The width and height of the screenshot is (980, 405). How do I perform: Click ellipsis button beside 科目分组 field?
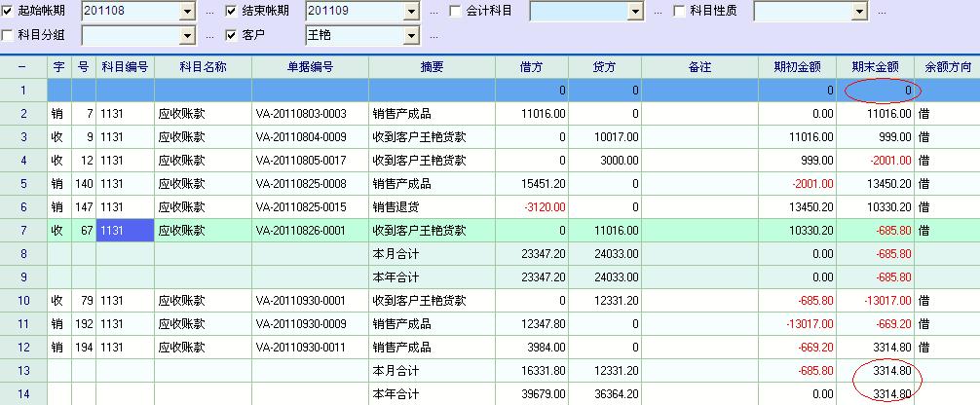click(x=209, y=36)
